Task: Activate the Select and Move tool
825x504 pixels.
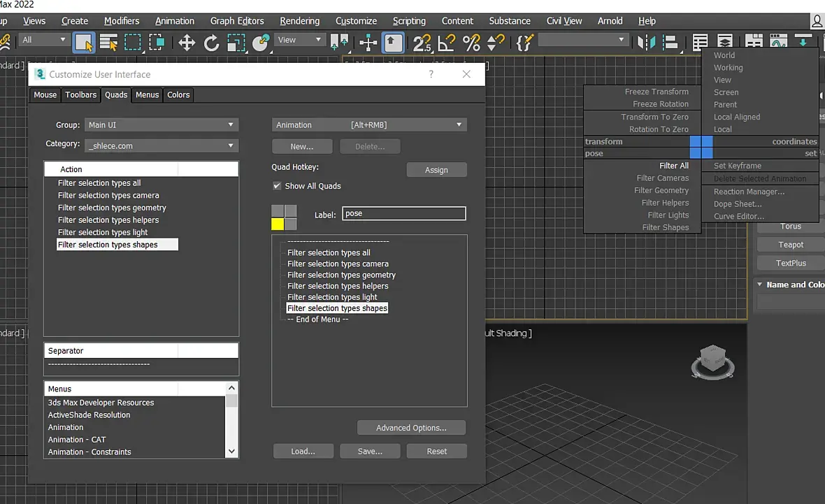Action: coord(187,43)
